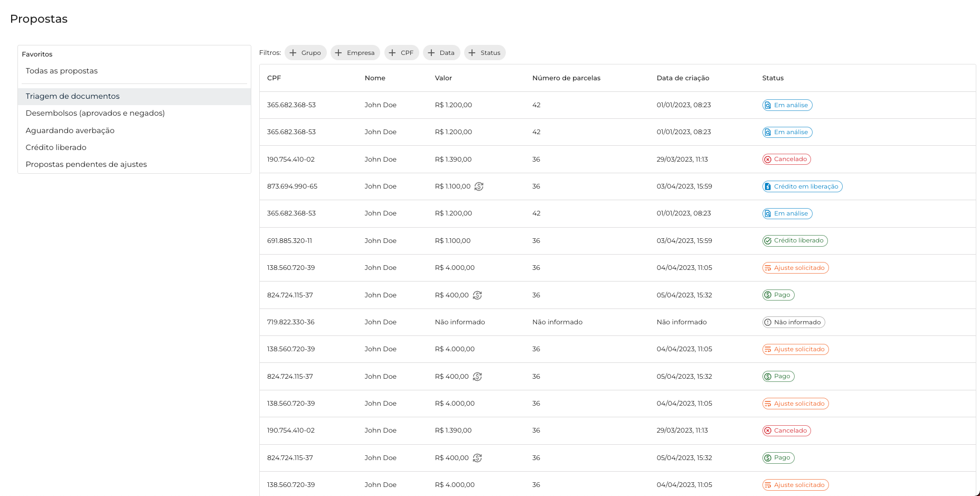Screen dimensions: 980x496
Task: Click the Cancelado status badge icon
Action: point(768,160)
